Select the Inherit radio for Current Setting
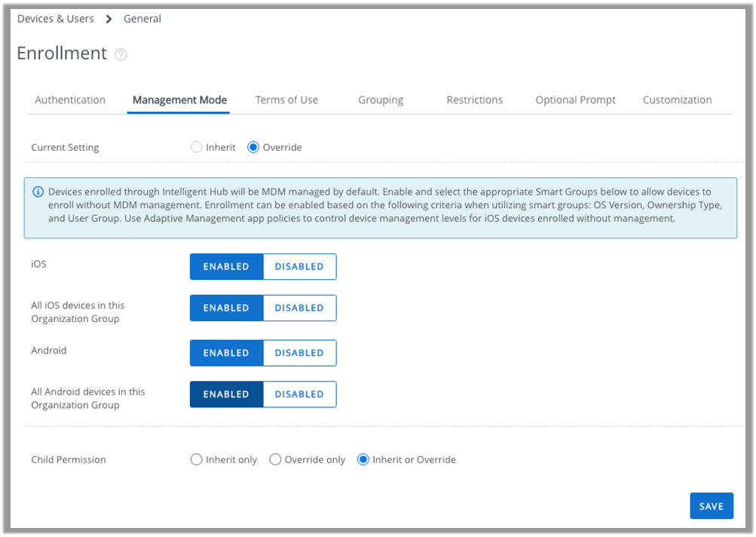The width and height of the screenshot is (756, 537). coord(197,148)
